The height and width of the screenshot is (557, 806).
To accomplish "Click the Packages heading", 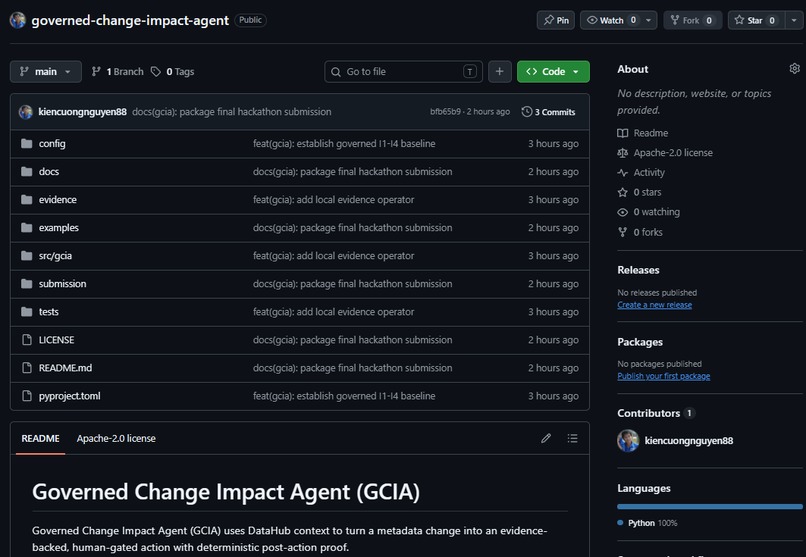I will pos(639,342).
